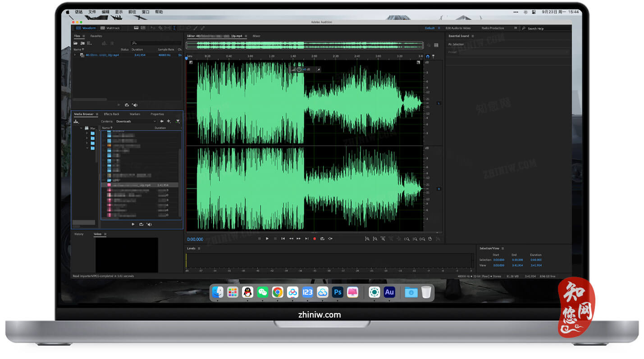Go back in Media Browser
644x359 pixels.
tap(162, 121)
